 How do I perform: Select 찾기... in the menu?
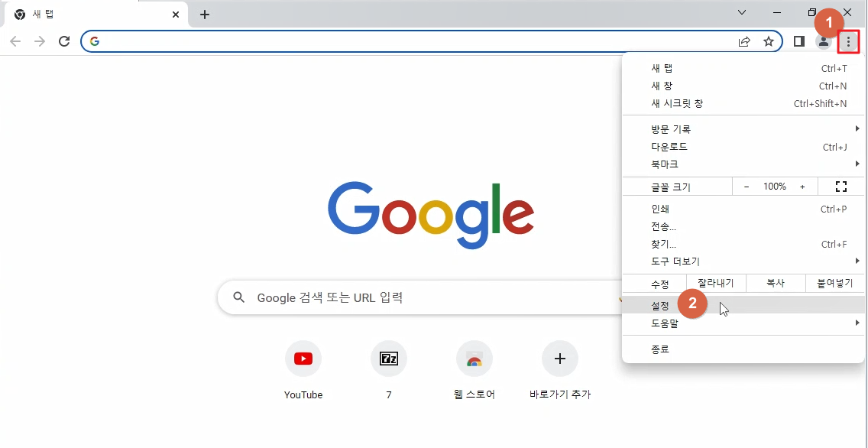coord(744,244)
